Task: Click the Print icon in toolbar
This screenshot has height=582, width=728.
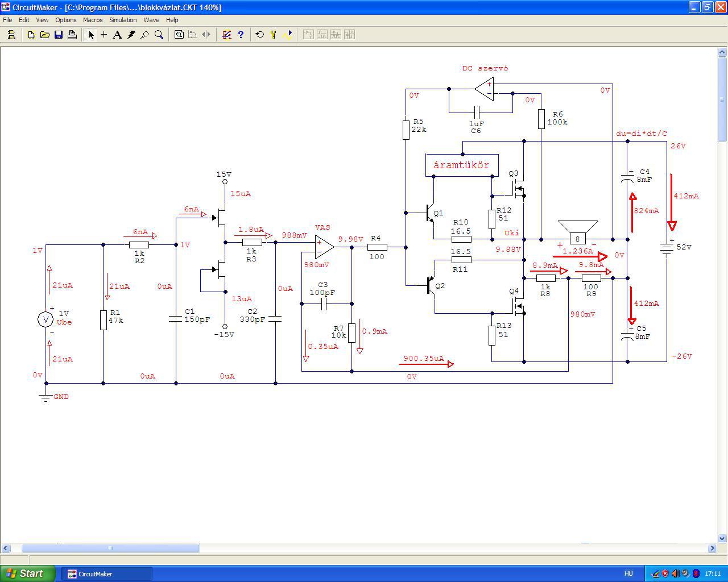Action: pos(72,35)
